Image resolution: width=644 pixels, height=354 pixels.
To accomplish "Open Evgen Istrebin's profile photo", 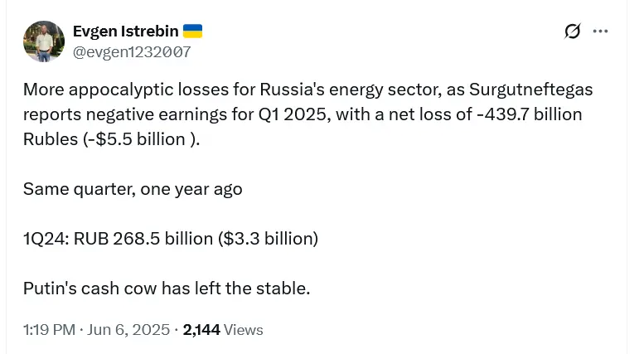I will (x=44, y=41).
